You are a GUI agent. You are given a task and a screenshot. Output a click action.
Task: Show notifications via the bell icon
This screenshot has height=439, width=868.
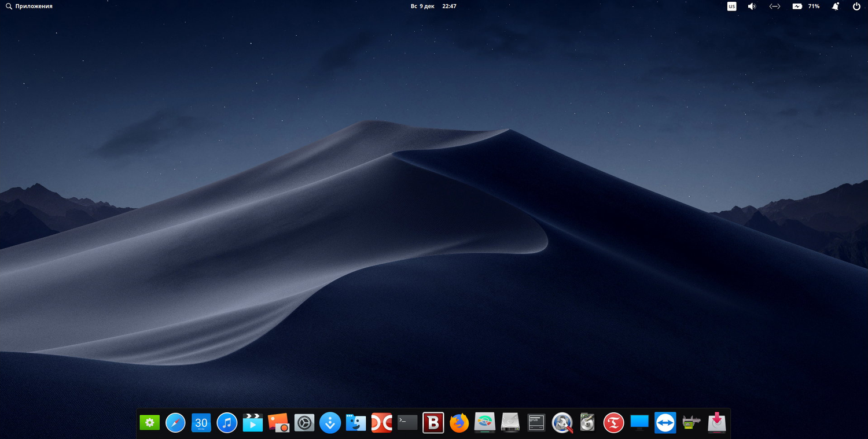[x=835, y=6]
